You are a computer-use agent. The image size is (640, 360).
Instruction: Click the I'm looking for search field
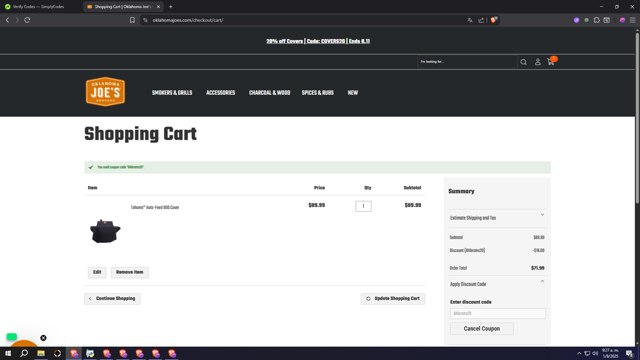pyautogui.click(x=467, y=62)
